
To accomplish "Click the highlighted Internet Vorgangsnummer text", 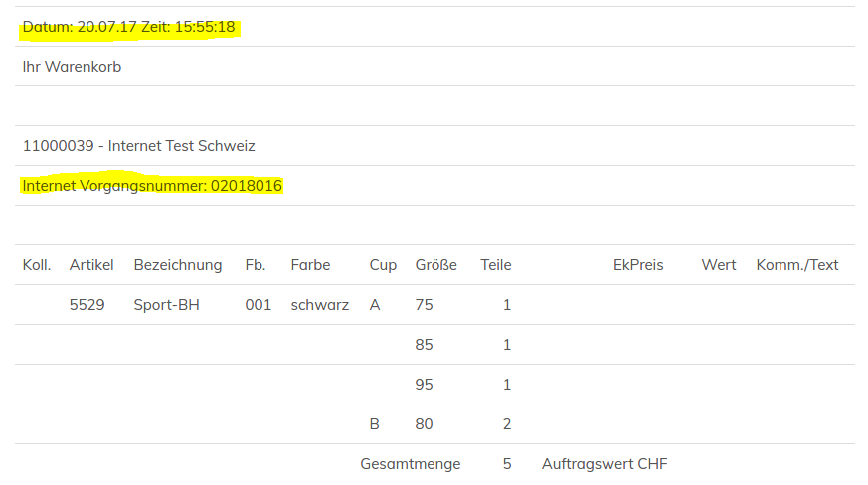I will point(152,186).
